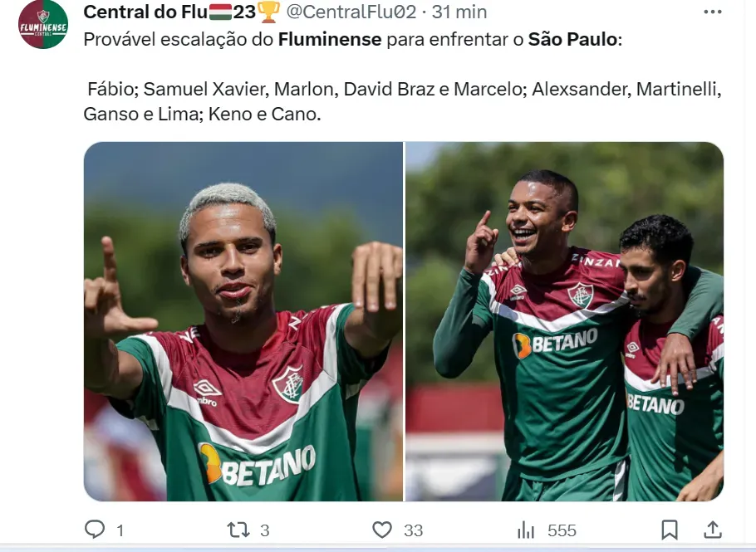Click the bold São Paulo text
This screenshot has width=756, height=552.
coord(572,39)
